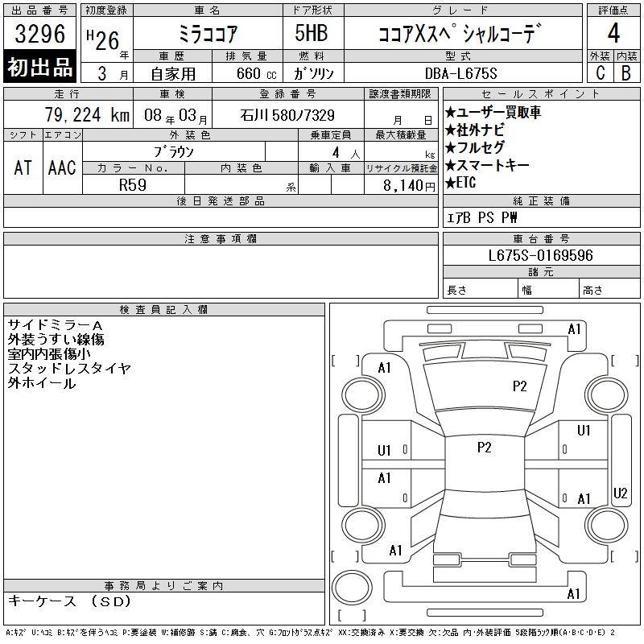The image size is (644, 644).
Task: Click the 高さ dimension cell
Action: [609, 289]
